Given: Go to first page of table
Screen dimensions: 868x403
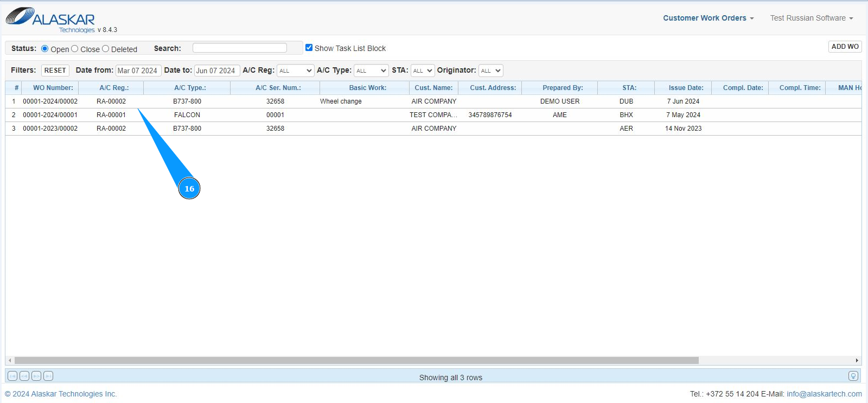Looking at the screenshot, I should pos(12,376).
